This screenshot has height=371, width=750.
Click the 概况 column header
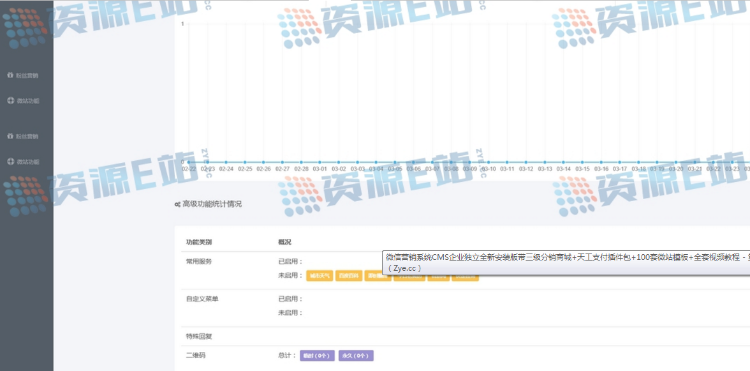point(285,242)
